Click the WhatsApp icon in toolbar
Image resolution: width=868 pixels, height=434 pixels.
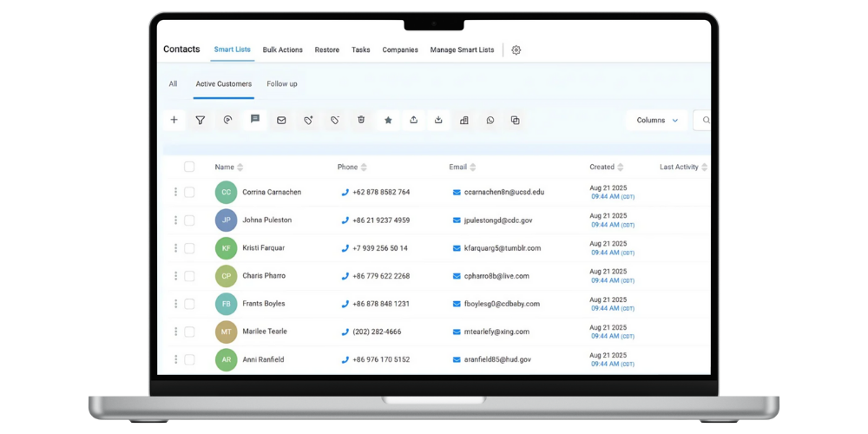tap(490, 121)
